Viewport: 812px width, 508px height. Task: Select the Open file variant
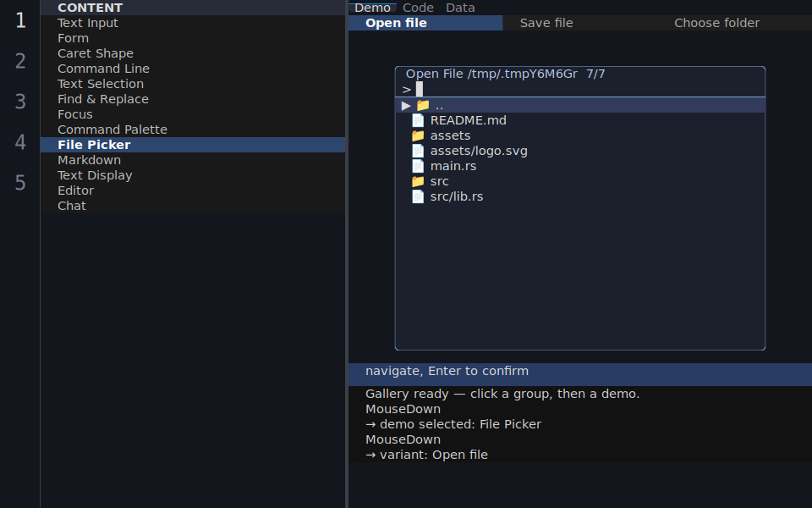425,23
